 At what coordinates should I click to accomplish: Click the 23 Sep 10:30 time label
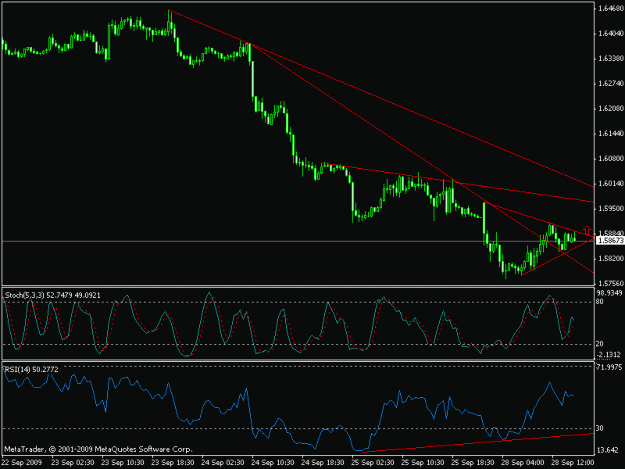coord(123,463)
